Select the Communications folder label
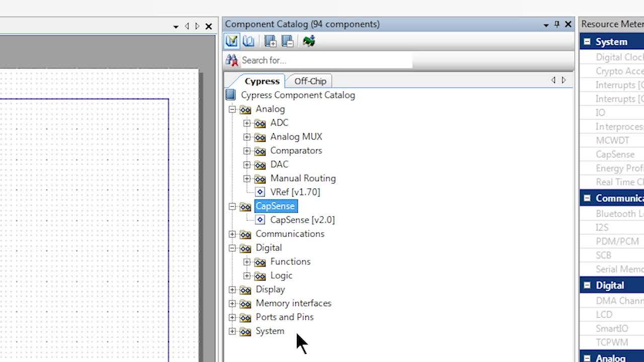644x362 pixels. [290, 234]
